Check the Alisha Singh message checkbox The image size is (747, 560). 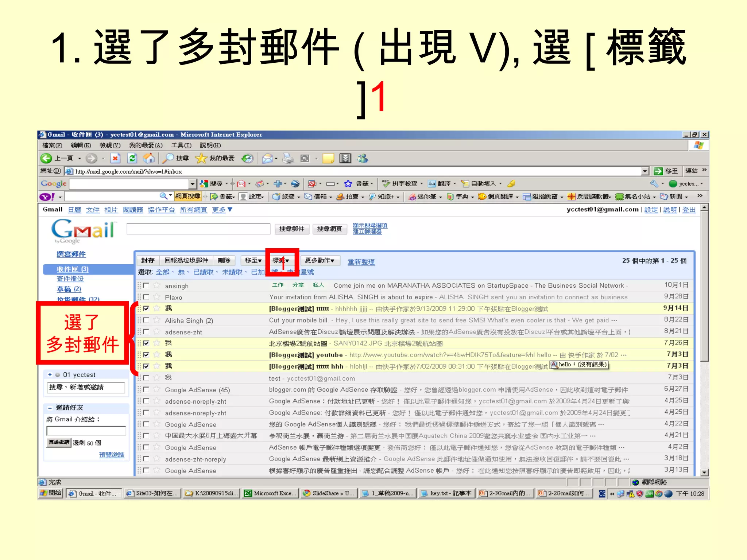(x=146, y=320)
